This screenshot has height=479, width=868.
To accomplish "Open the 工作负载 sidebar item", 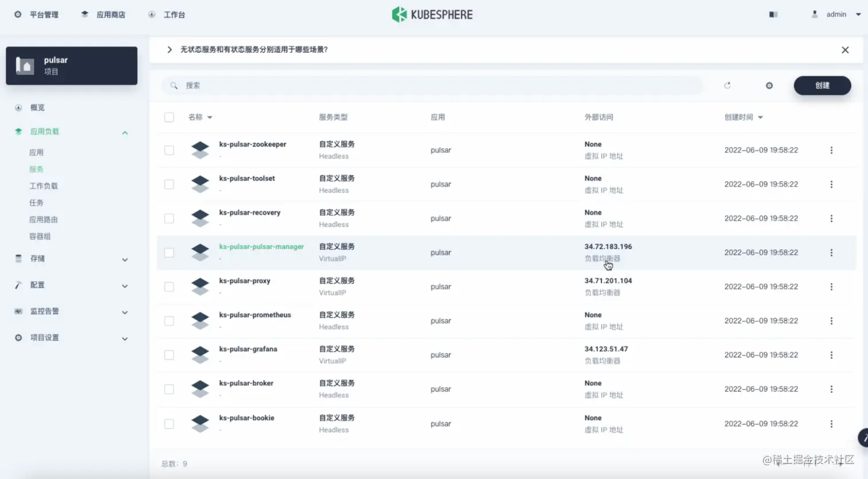I will pyautogui.click(x=44, y=186).
